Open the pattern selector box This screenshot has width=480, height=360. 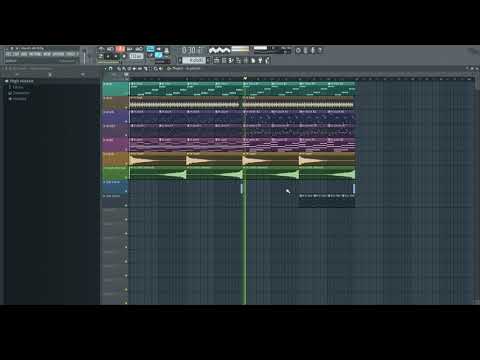(x=194, y=60)
